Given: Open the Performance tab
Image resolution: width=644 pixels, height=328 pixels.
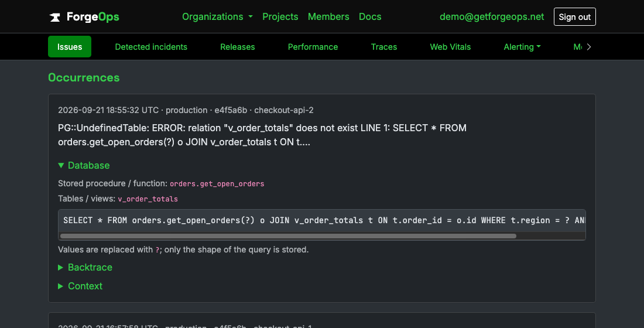Looking at the screenshot, I should point(313,47).
